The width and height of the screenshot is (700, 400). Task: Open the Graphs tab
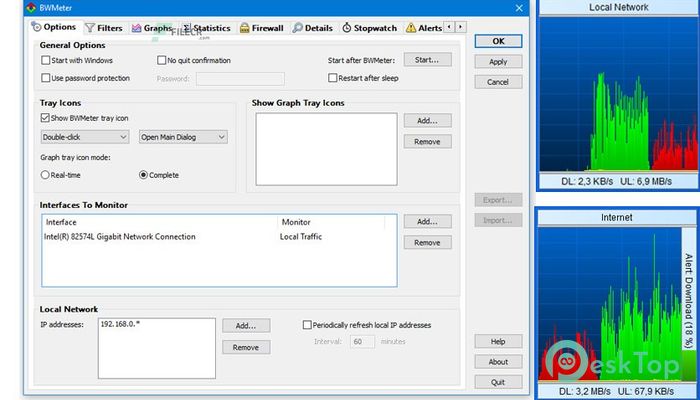click(152, 28)
